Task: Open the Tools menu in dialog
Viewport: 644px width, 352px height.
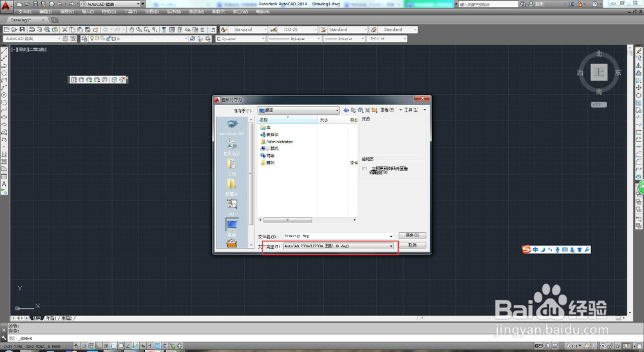Action: pyautogui.click(x=411, y=110)
